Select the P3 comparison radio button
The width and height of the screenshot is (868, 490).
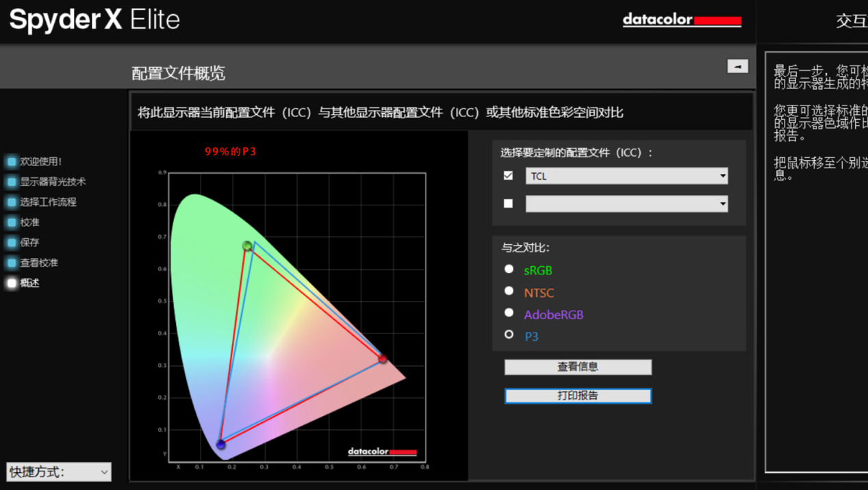[509, 335]
